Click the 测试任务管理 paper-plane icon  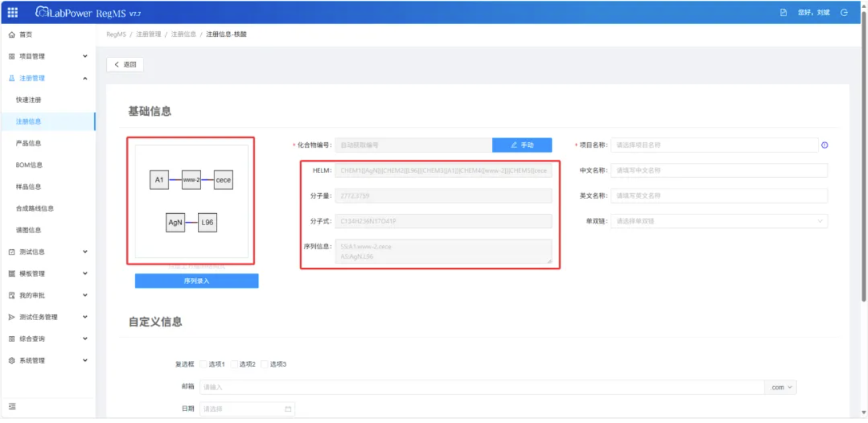(11, 317)
